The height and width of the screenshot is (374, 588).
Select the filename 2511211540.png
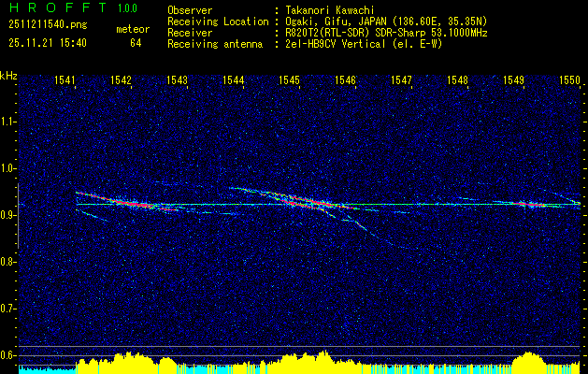(48, 25)
